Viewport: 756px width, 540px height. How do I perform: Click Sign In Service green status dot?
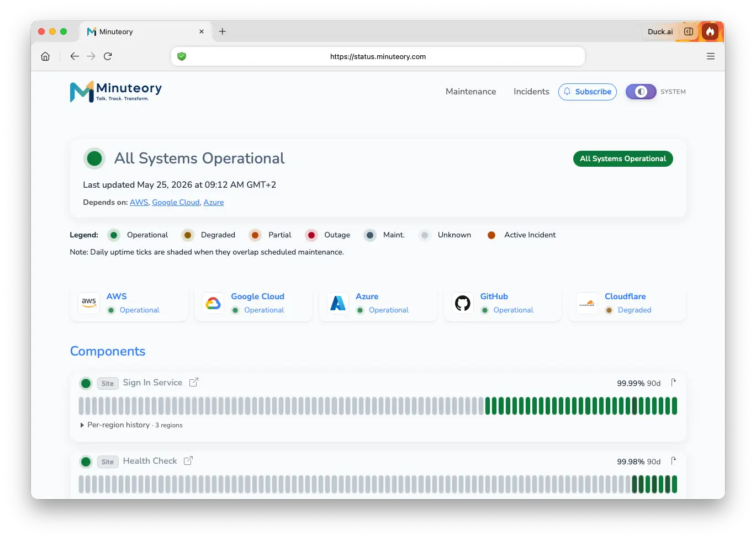(86, 383)
